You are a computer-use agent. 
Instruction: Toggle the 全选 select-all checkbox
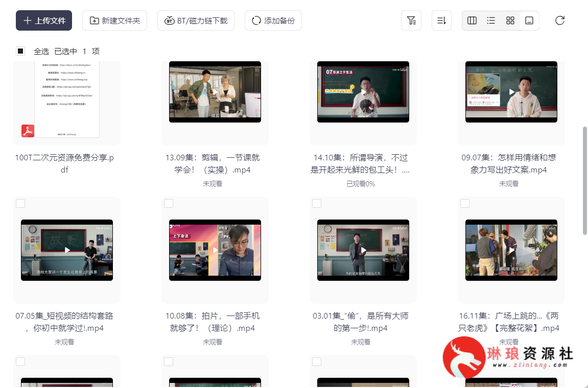20,51
